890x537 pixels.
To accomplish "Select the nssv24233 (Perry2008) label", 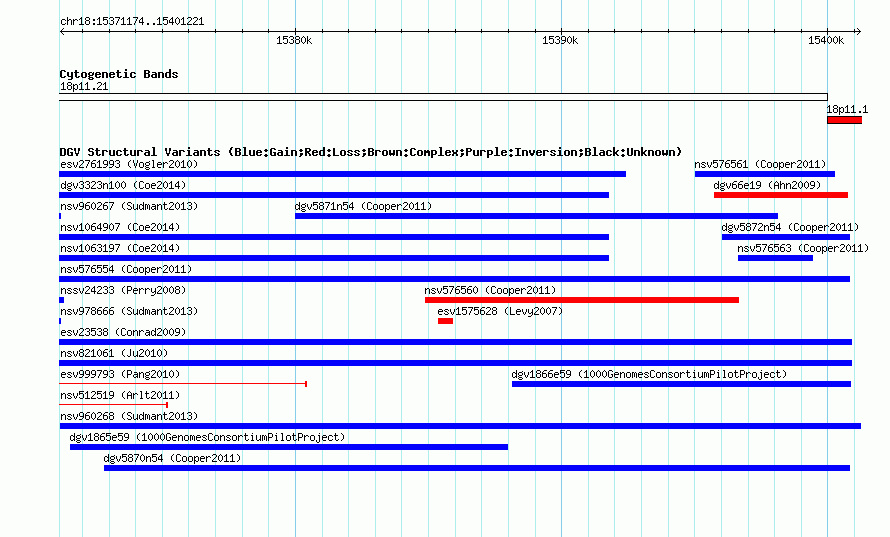I will 123,290.
